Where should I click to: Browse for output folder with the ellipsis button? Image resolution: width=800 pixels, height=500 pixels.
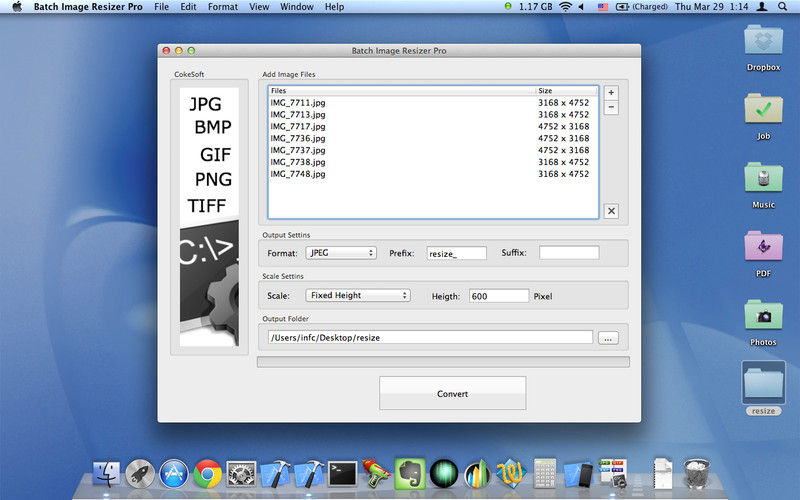(x=608, y=338)
